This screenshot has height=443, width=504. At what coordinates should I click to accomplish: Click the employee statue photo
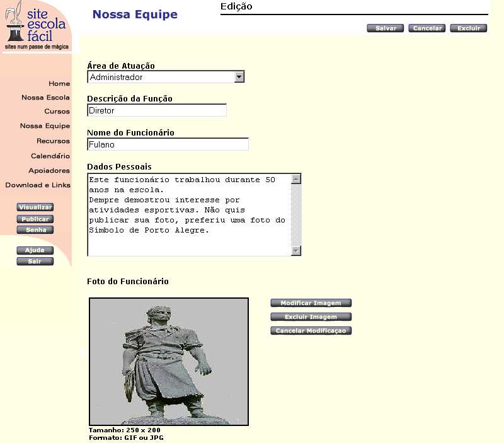coord(169,362)
